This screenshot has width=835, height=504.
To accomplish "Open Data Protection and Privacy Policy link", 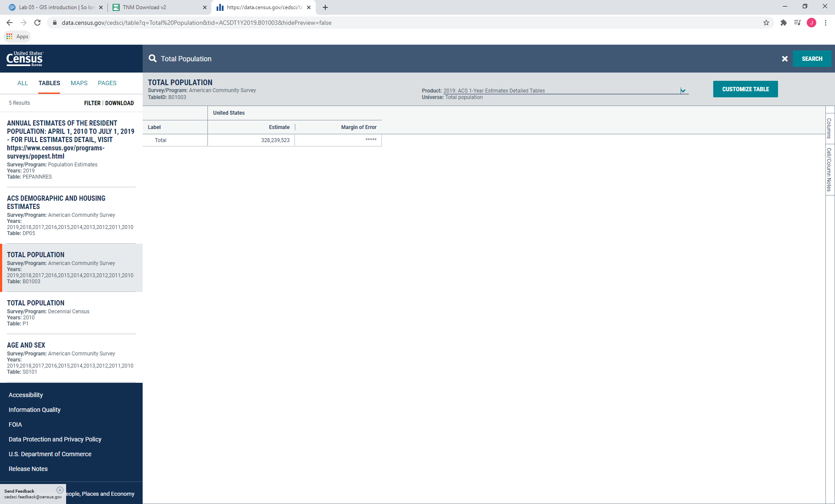I will 55,439.
